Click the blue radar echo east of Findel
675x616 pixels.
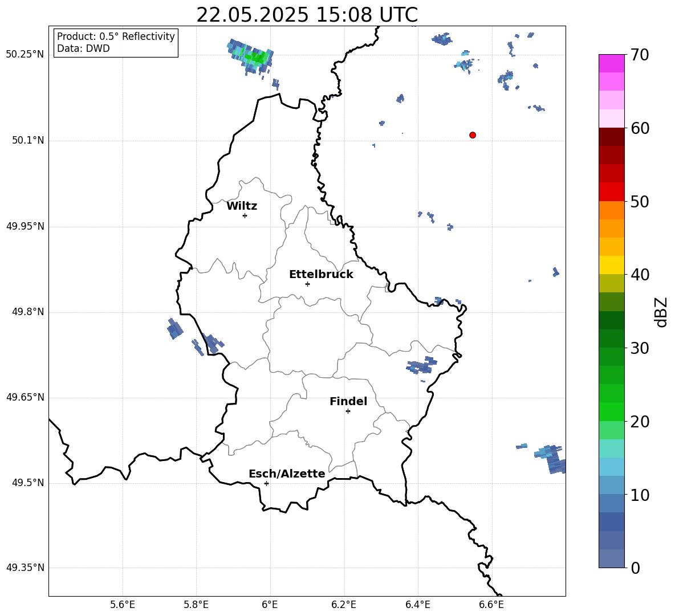click(421, 366)
